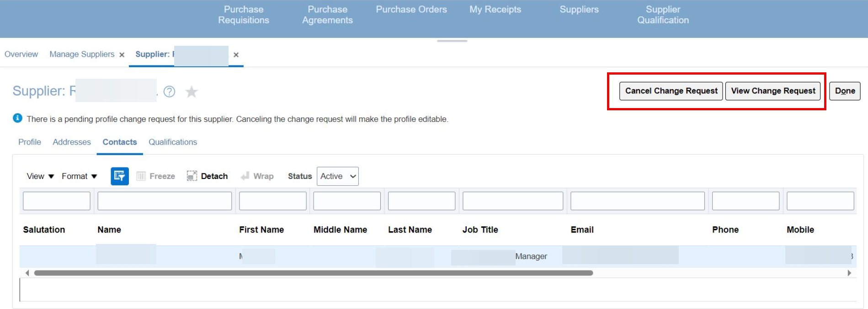Click the Done button
The height and width of the screenshot is (309, 868).
pos(845,91)
